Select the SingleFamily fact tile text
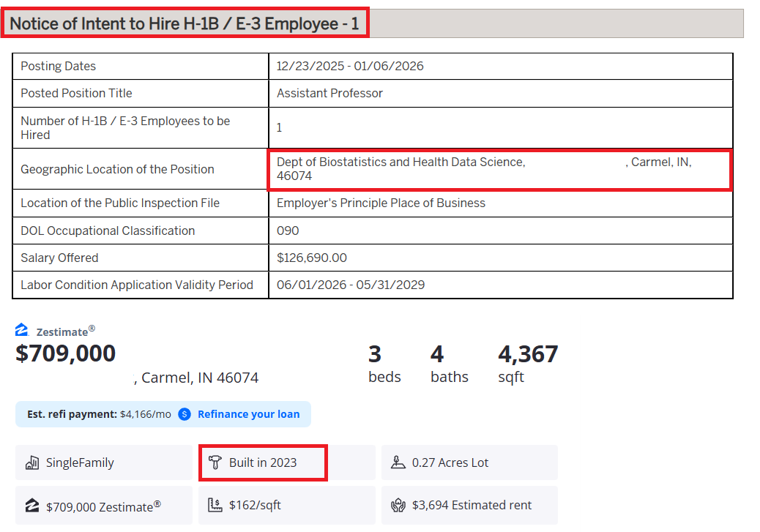The image size is (760, 532). [x=80, y=462]
